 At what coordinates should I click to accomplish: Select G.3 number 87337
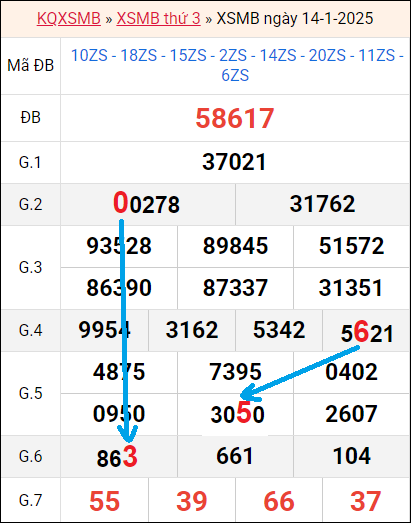(235, 288)
